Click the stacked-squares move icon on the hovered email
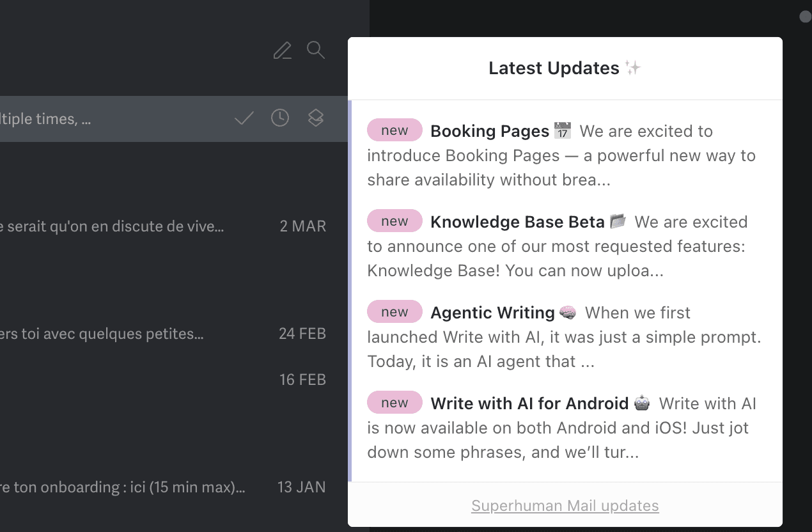This screenshot has height=532, width=812. [315, 118]
